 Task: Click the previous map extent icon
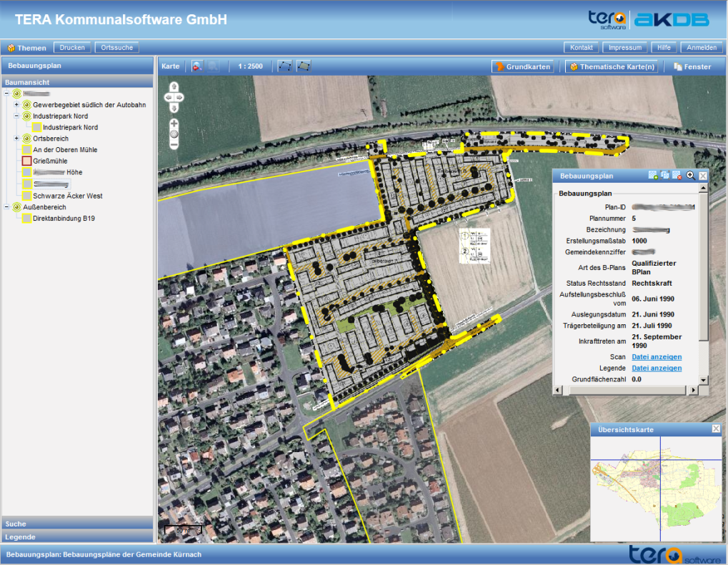click(x=197, y=66)
